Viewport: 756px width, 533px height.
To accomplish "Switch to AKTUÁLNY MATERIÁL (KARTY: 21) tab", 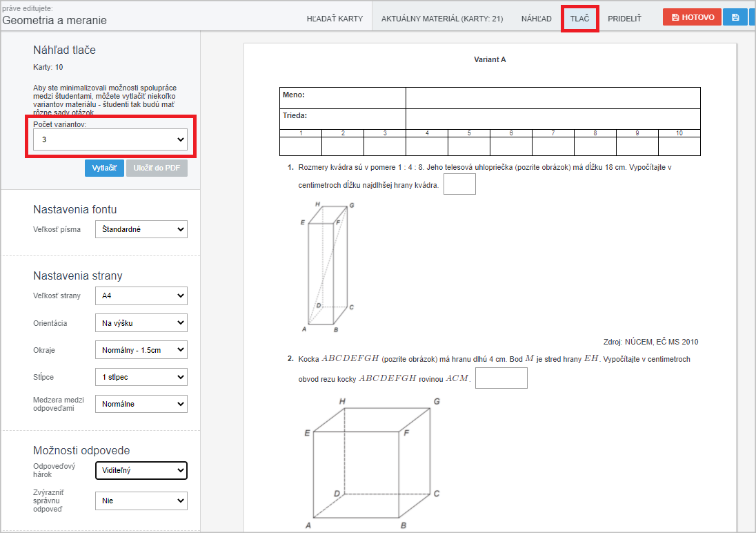I will [x=441, y=19].
